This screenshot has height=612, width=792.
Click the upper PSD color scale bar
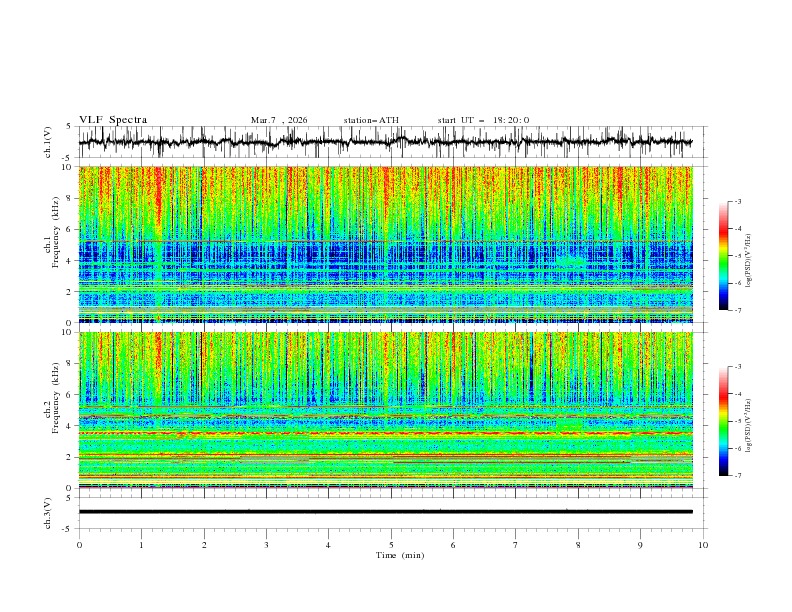723,256
